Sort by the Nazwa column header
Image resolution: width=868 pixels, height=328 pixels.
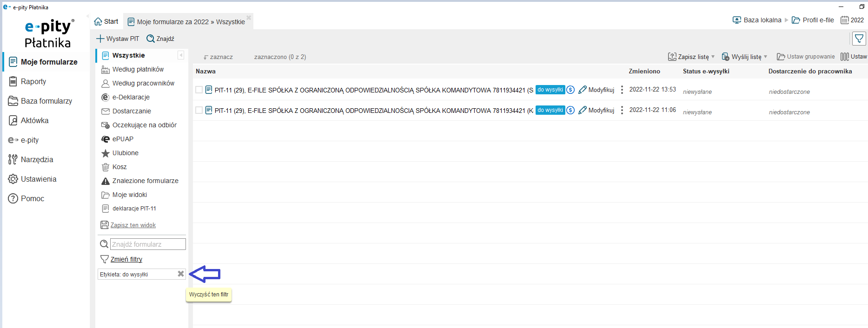tap(205, 71)
